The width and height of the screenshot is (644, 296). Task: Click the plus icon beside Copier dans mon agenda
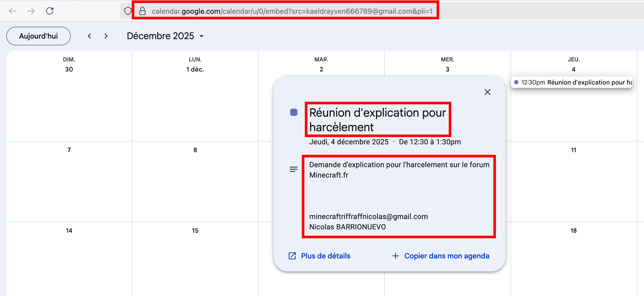pos(395,256)
